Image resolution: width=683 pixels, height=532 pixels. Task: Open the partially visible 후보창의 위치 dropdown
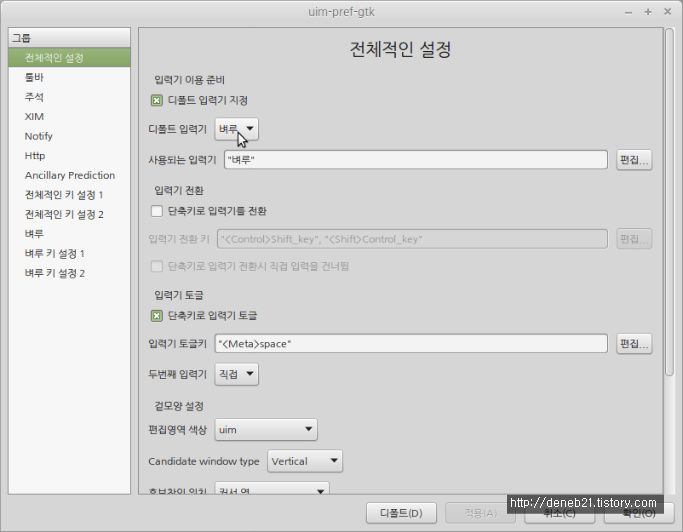pyautogui.click(x=272, y=488)
